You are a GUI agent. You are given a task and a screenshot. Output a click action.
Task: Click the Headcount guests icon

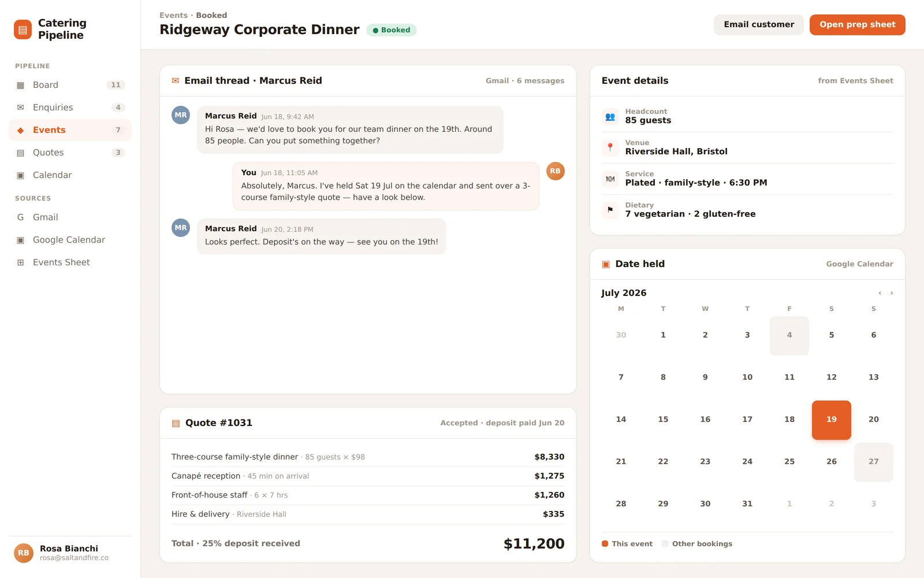610,116
